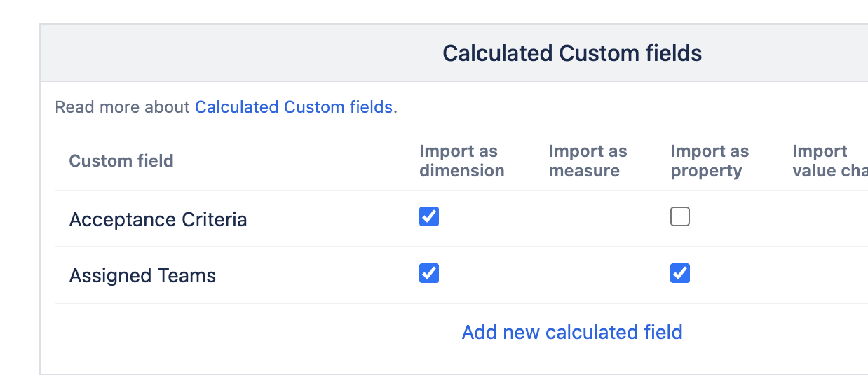Uncheck Acceptance Criteria import as dimension

point(429,217)
